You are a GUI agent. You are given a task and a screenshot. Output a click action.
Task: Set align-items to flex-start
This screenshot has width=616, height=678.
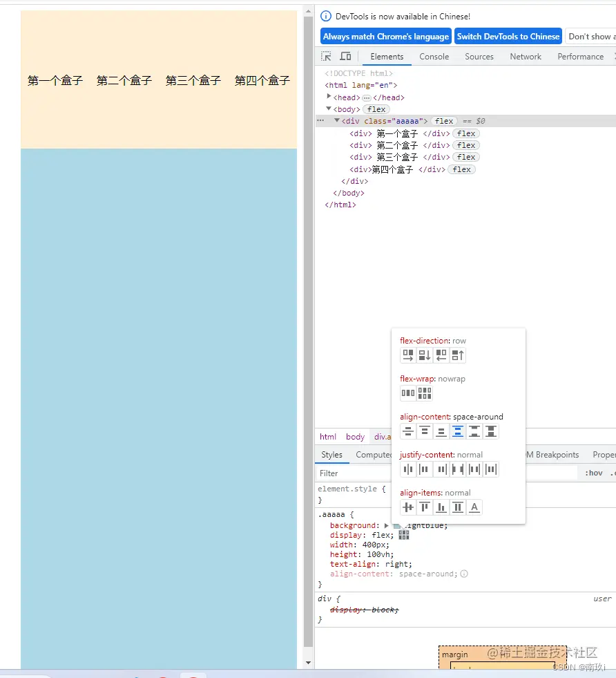(x=425, y=507)
